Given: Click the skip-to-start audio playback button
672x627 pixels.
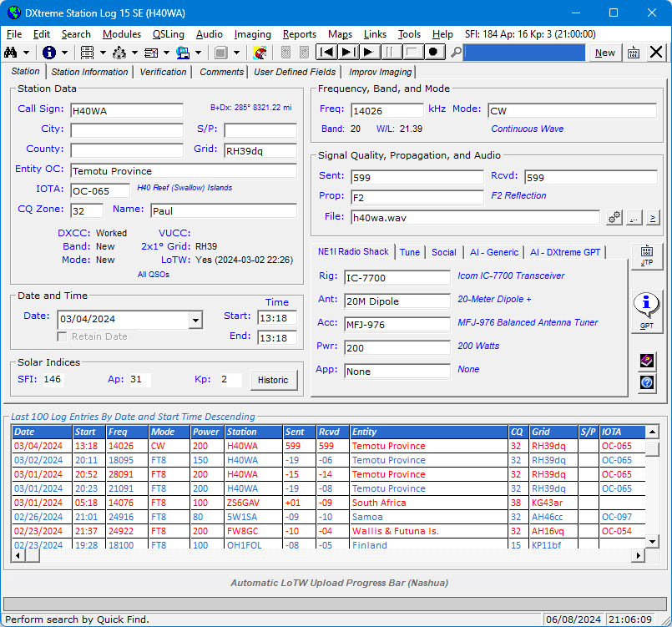Looking at the screenshot, I should [326, 53].
